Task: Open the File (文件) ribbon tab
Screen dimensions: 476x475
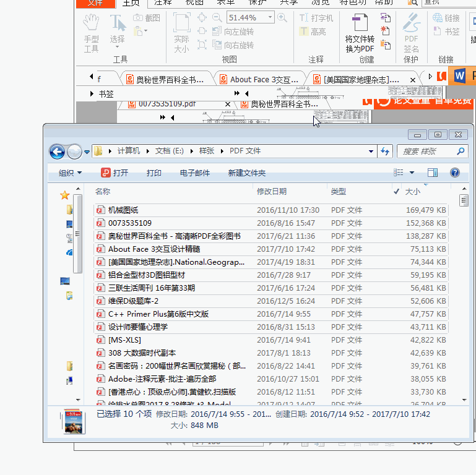Action: (x=95, y=3)
